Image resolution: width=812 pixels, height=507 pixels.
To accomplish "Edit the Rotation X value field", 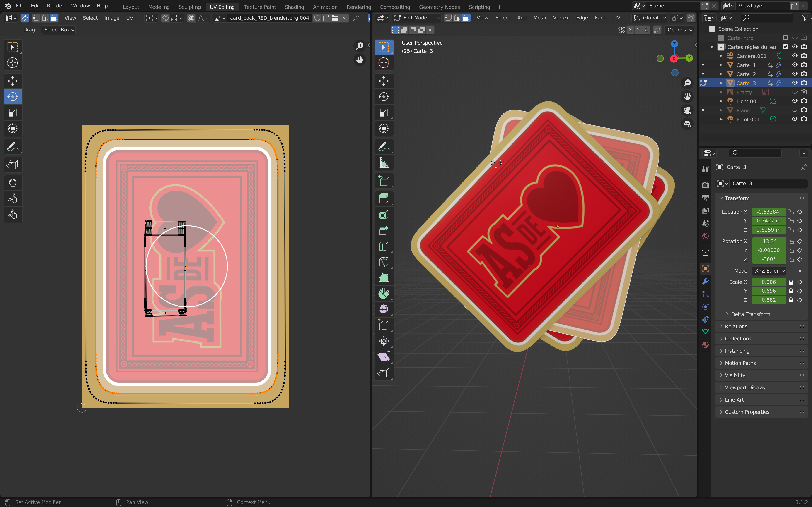I will tap(769, 241).
